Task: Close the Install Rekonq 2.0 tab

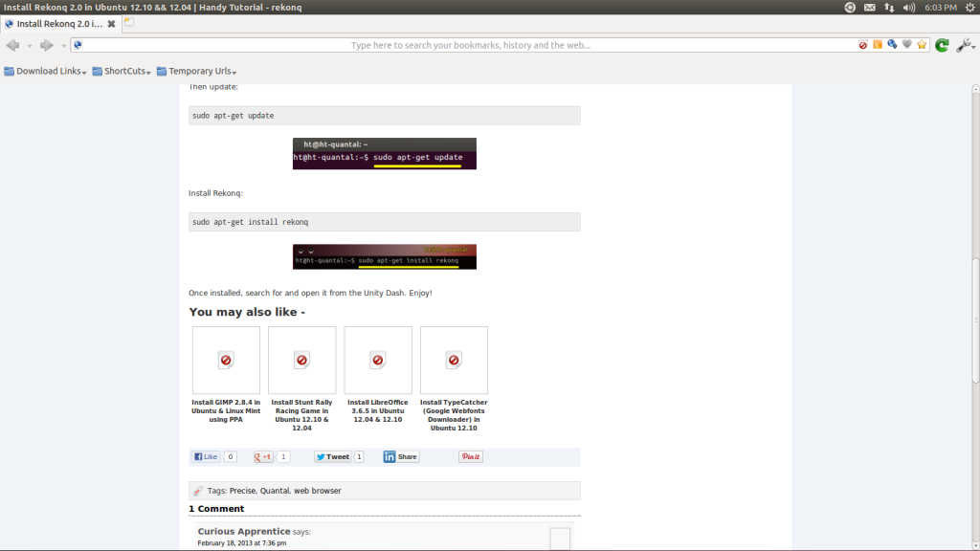Action: tap(111, 23)
